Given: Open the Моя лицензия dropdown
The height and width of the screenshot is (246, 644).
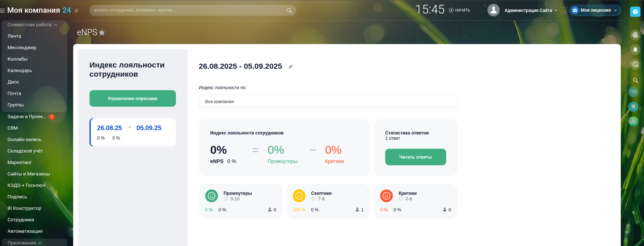Looking at the screenshot, I should click(x=595, y=10).
